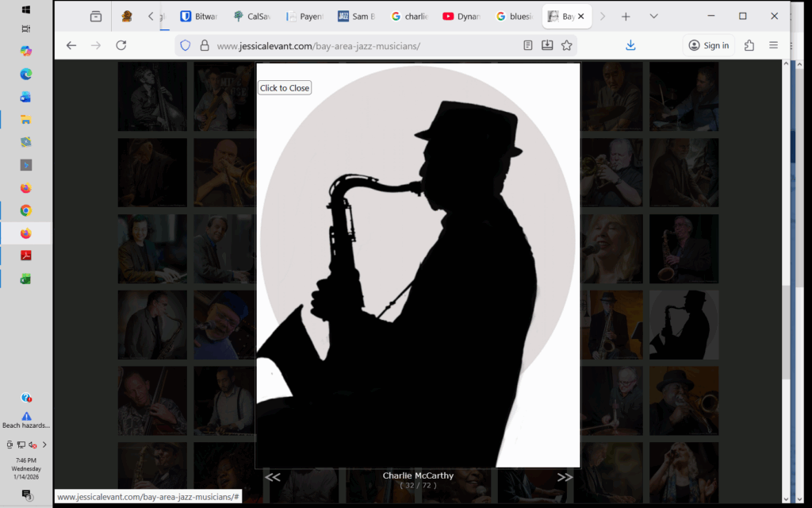Open Google Chrome from the taskbar
This screenshot has width=812, height=508.
25,210
